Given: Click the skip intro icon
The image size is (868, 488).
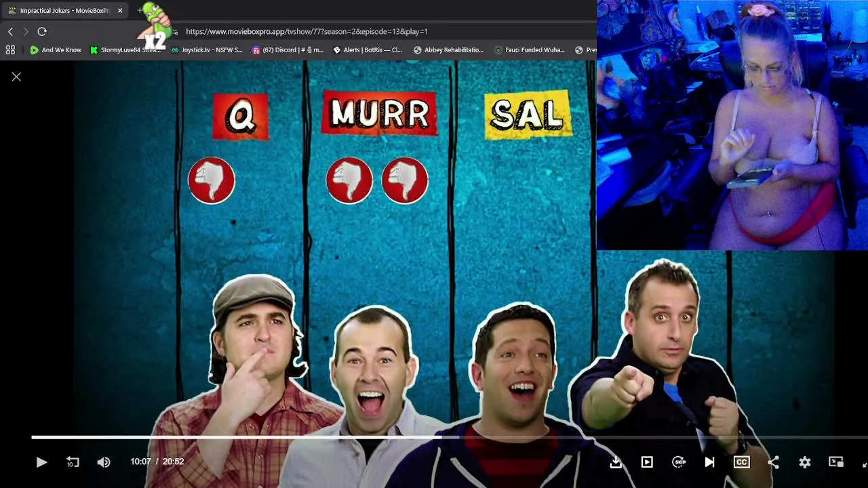Looking at the screenshot, I should (679, 462).
